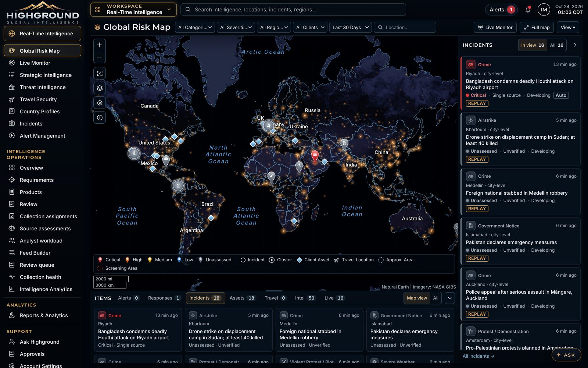The height and width of the screenshot is (368, 588).
Task: Toggle the Client Asset legend entry
Action: point(313,260)
